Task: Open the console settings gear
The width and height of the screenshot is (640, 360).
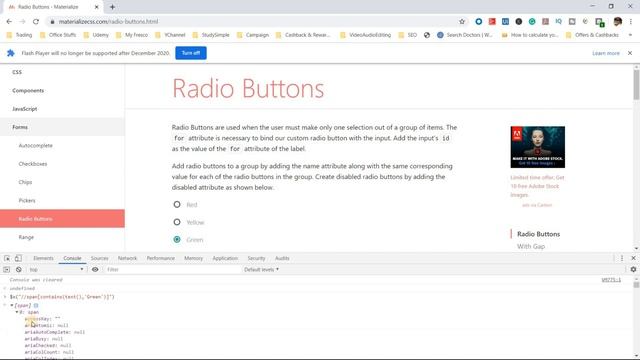Action: pos(633,269)
